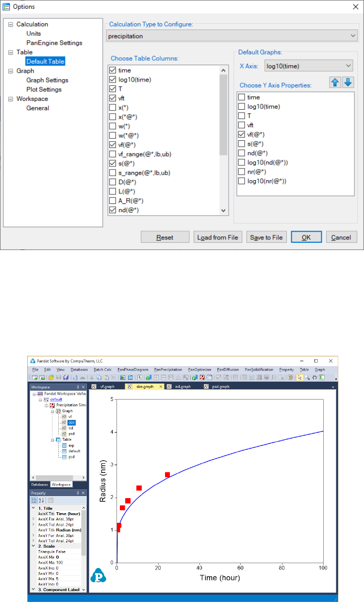364x602 pixels.
Task: Cancel the Options dialog
Action: [x=342, y=237]
